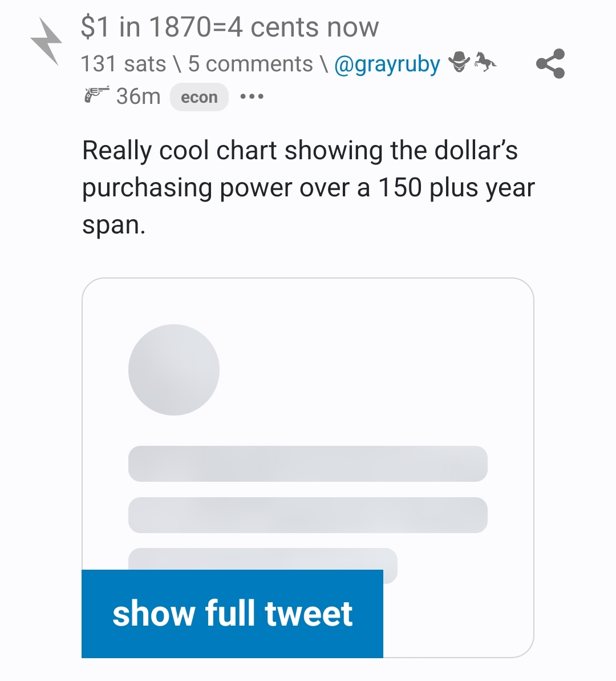Click the 36m post timestamp
This screenshot has height=681, width=616.
[x=139, y=96]
